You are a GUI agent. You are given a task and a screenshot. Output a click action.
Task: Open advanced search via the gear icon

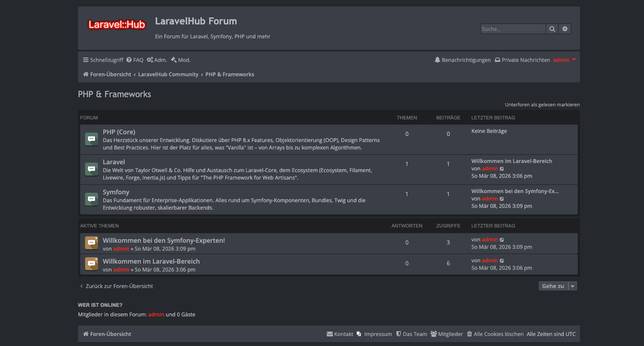click(565, 28)
